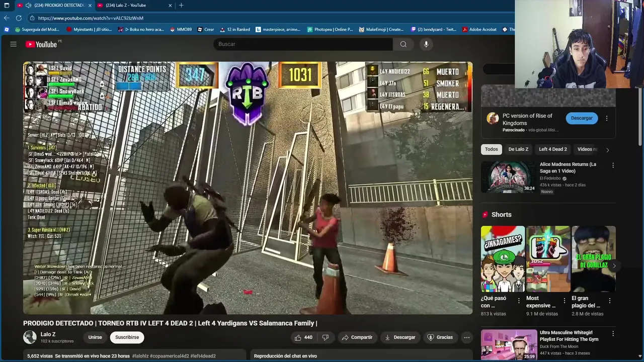This screenshot has height=362, width=644.
Task: Close the PRODIGIO DETECTADO tab
Action: coord(90,6)
